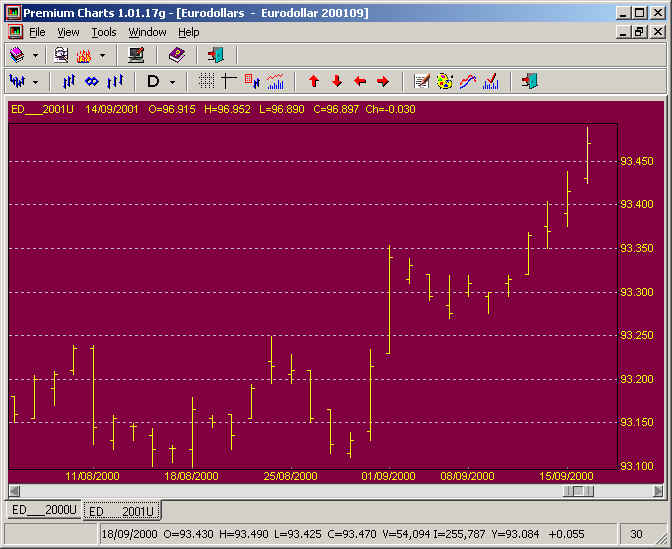Click the red up arrow
The width and height of the screenshot is (672, 549).
pos(314,81)
